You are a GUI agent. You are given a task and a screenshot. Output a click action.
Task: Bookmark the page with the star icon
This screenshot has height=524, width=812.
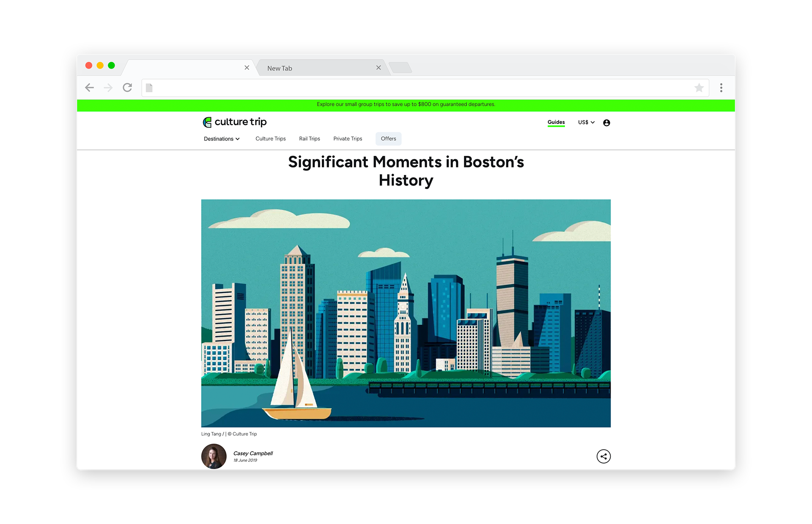[x=699, y=88]
